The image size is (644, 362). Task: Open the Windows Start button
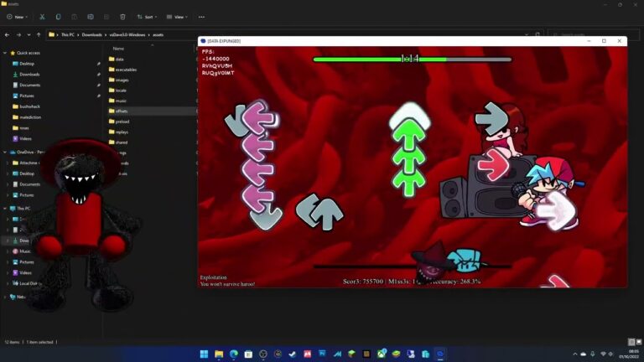click(204, 354)
